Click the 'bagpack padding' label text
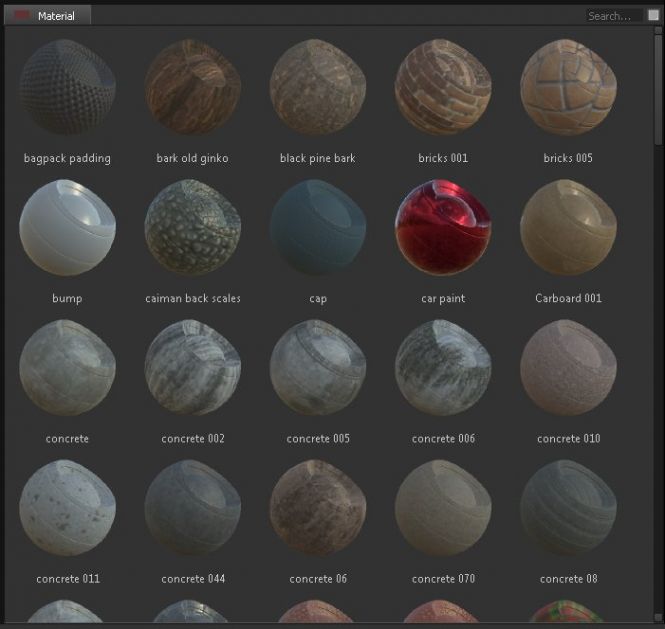The image size is (665, 629). click(67, 159)
